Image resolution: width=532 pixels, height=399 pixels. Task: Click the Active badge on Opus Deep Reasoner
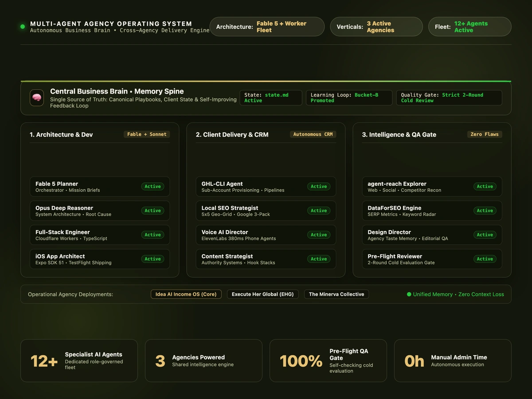point(153,211)
